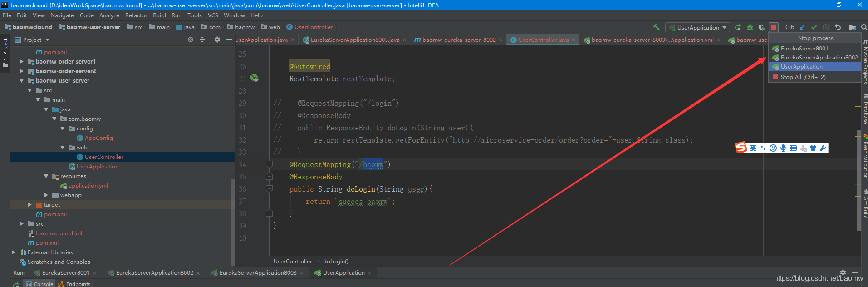Click the Search Everywhere magnifier icon
Screen dimensions: 868x287
click(864, 27)
